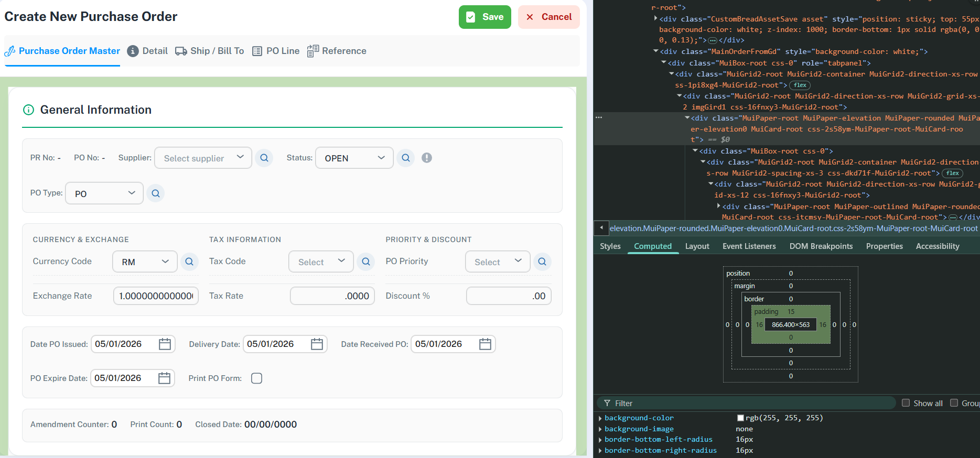Viewport: 980px width, 458px height.
Task: Click the white background-color swatch
Action: coord(740,418)
